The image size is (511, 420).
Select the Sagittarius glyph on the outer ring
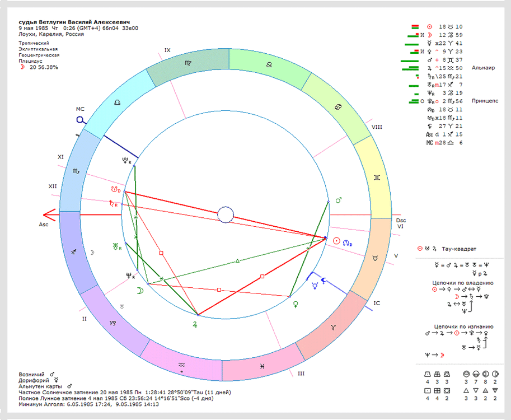point(74,252)
